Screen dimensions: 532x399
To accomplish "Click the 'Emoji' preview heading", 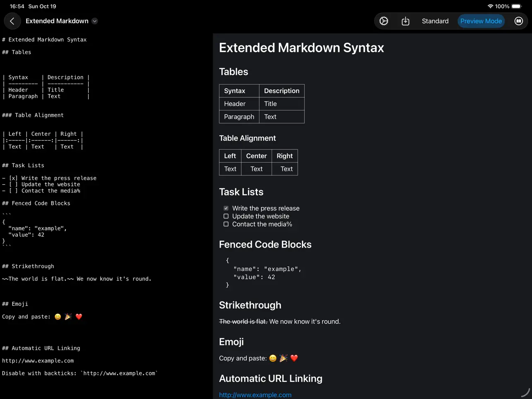I will pyautogui.click(x=231, y=342).
